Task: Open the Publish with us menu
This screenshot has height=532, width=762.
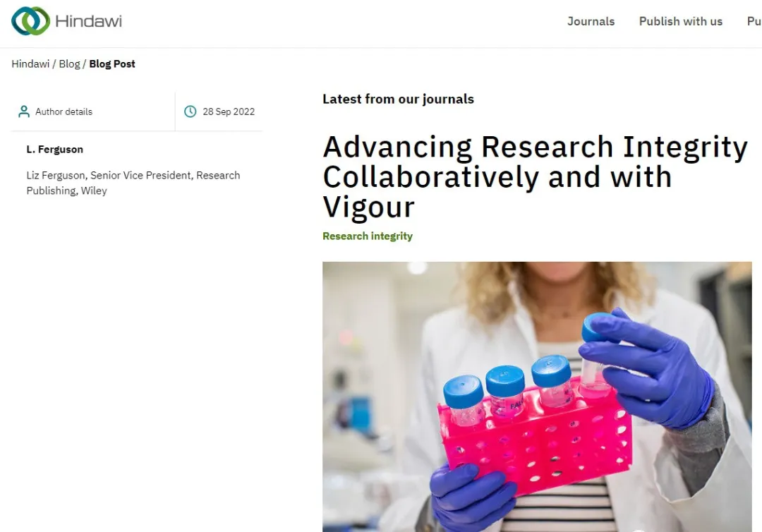Action: (x=680, y=21)
